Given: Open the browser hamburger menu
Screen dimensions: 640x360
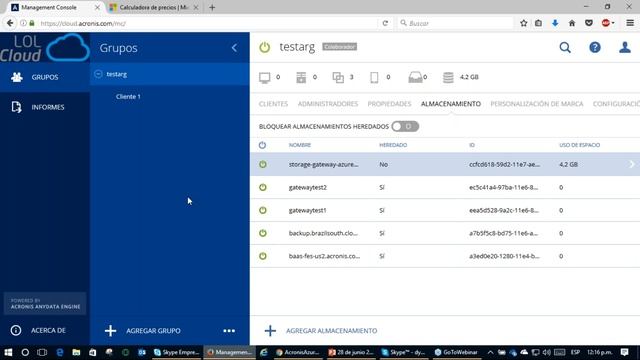Looking at the screenshot, I should 630,23.
